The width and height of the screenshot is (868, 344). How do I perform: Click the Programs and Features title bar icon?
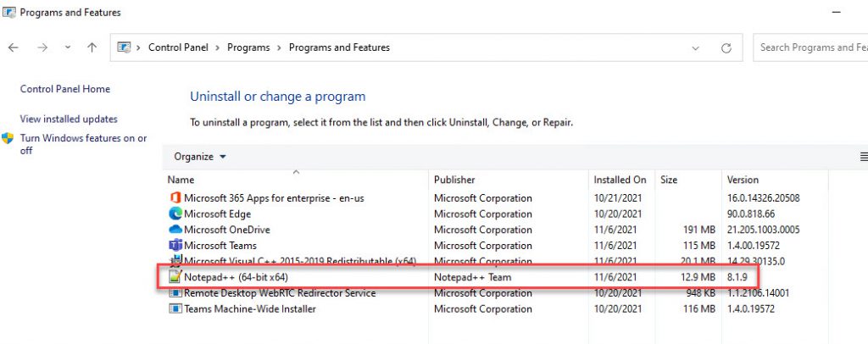(x=9, y=12)
